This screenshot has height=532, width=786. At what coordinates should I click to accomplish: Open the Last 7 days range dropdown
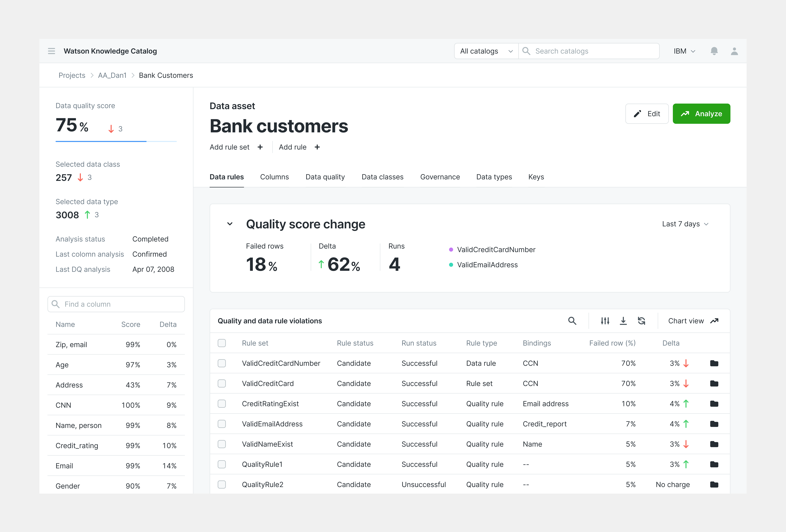pyautogui.click(x=685, y=224)
